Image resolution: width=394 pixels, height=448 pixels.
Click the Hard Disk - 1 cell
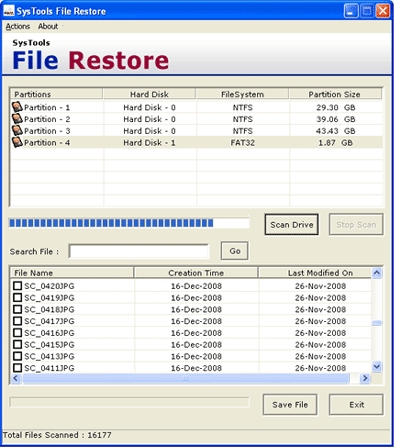(149, 143)
